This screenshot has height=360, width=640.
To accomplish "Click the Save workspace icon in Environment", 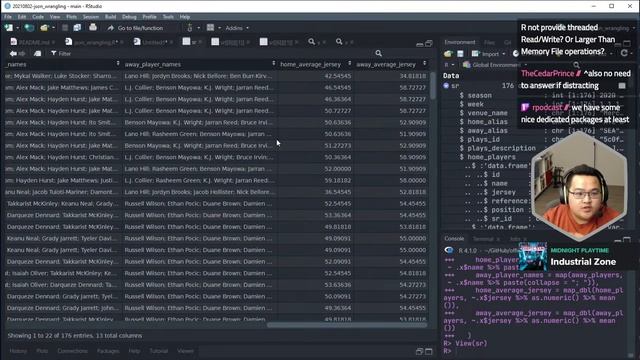I will [460, 53].
